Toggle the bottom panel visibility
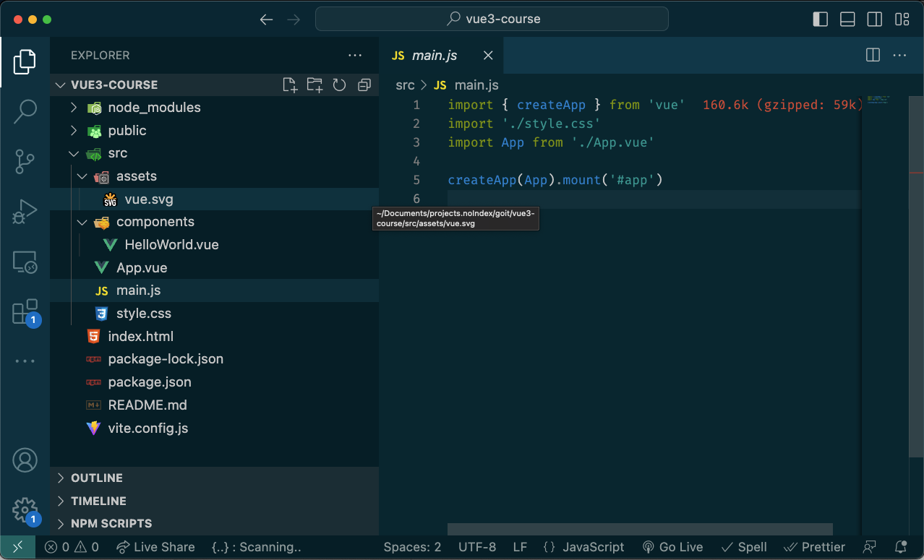 coord(847,20)
